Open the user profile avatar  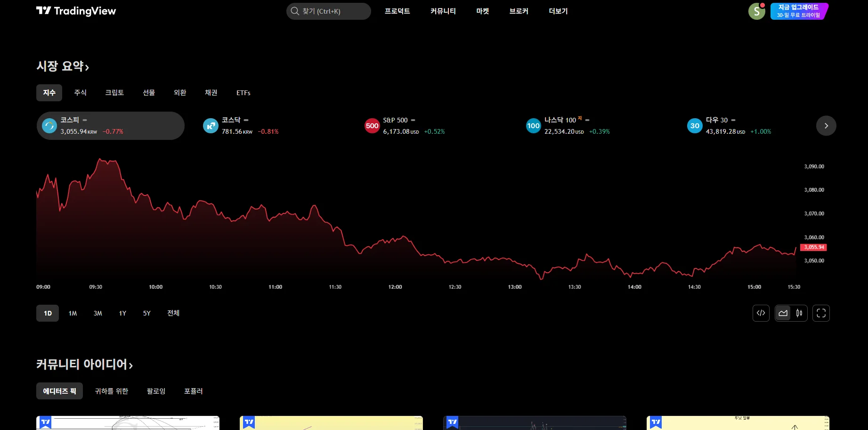(x=756, y=11)
